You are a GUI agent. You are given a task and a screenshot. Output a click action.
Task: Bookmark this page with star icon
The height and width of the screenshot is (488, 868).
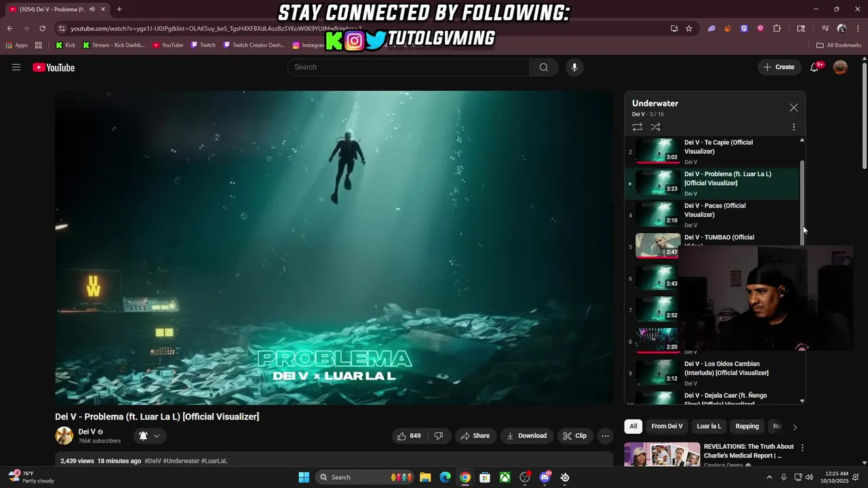pyautogui.click(x=689, y=28)
